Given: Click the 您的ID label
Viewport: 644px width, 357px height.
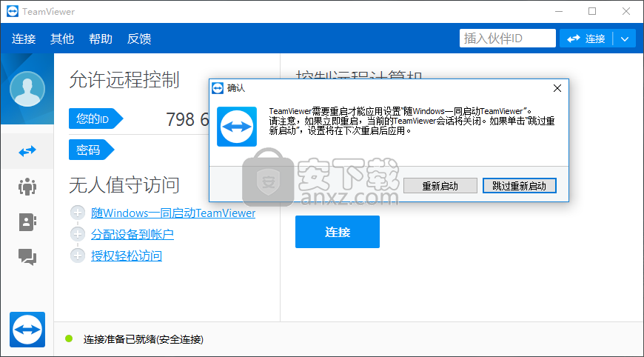Looking at the screenshot, I should coord(95,119).
